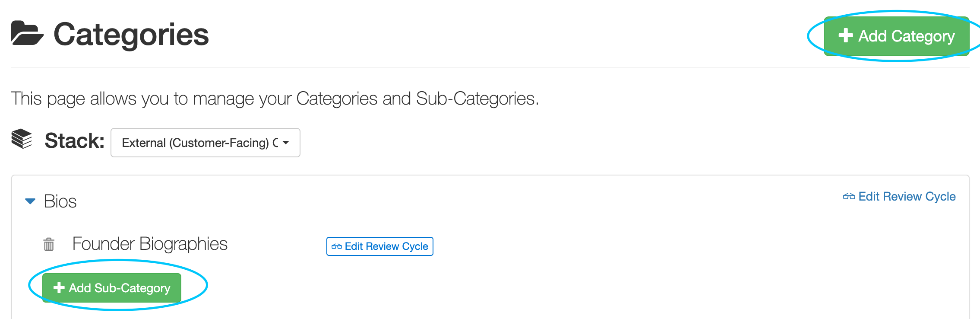Click the stacked layers icon beside Stack
Image resolution: width=980 pixels, height=319 pixels.
click(x=22, y=139)
